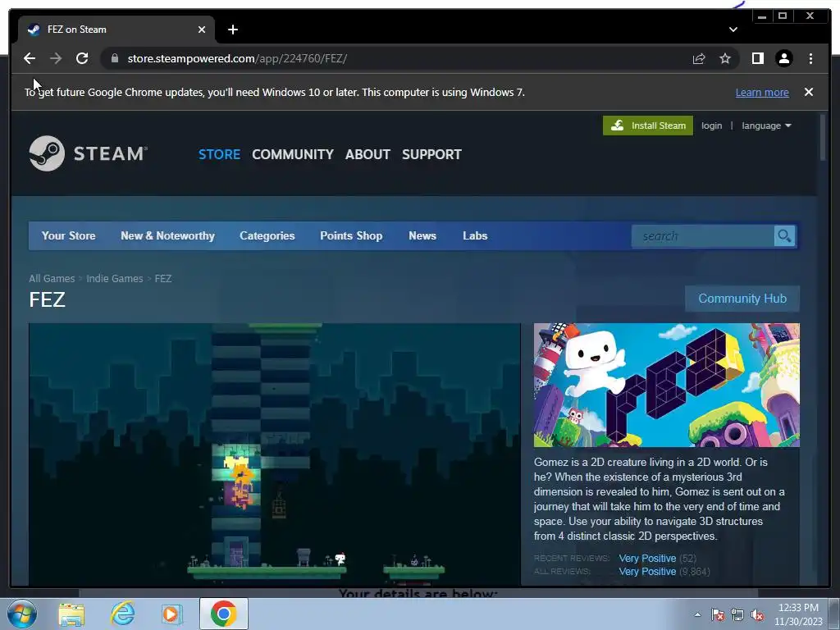Open the Your Store tab
The width and height of the screenshot is (840, 630).
[69, 235]
